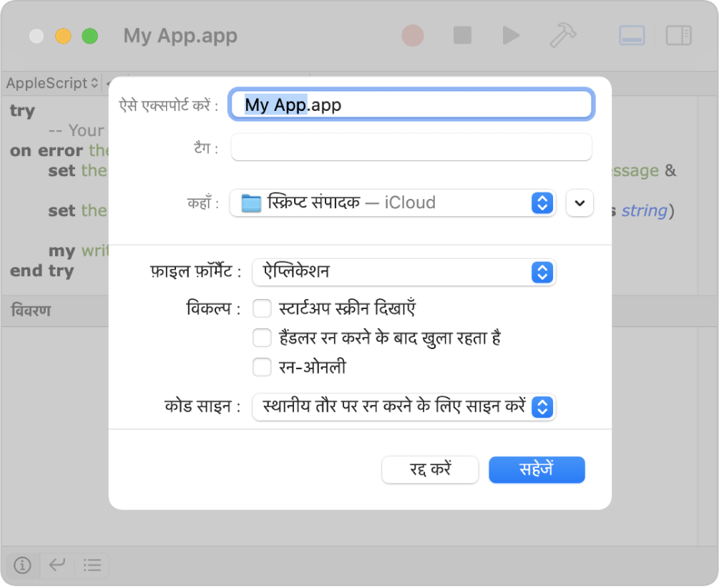This screenshot has height=588, width=719.
Task: Toggle the bottom accessory pane icon
Action: (632, 35)
